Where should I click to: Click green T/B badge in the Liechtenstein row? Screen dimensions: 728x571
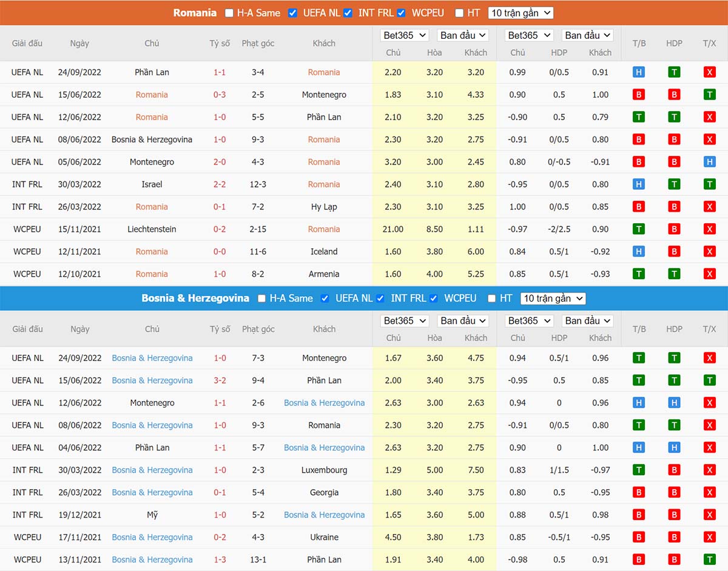tap(638, 229)
